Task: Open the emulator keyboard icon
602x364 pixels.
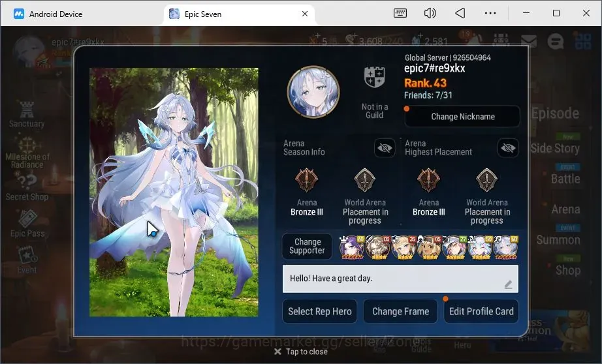Action: pos(400,14)
